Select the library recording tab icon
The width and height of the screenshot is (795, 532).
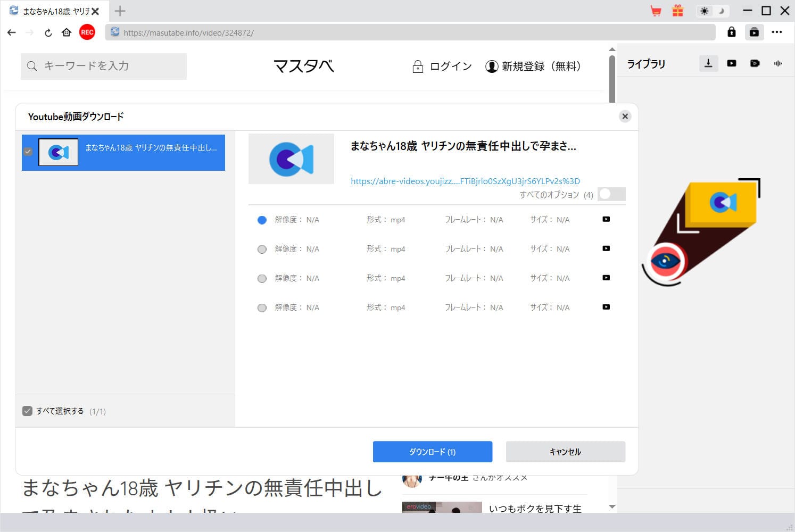coord(755,63)
